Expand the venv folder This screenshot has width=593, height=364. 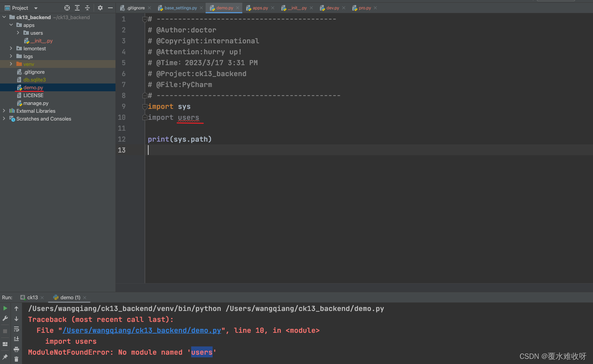tap(11, 64)
